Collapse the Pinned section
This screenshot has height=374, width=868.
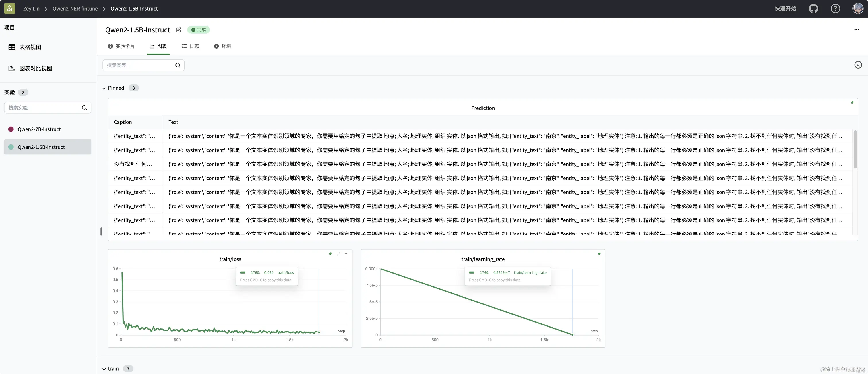[104, 88]
